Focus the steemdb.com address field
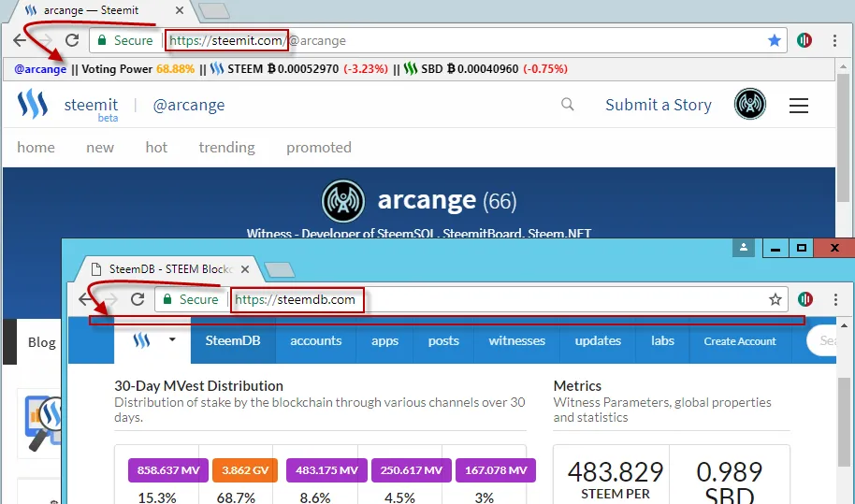The height and width of the screenshot is (504, 855). [471, 299]
